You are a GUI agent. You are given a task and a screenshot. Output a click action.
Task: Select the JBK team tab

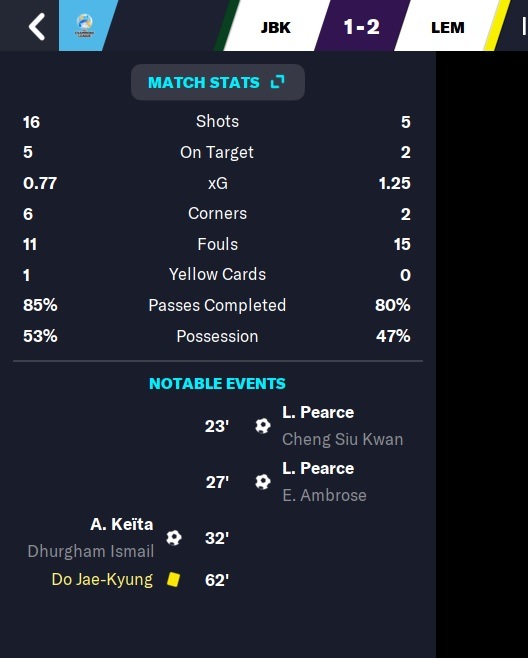pyautogui.click(x=276, y=27)
